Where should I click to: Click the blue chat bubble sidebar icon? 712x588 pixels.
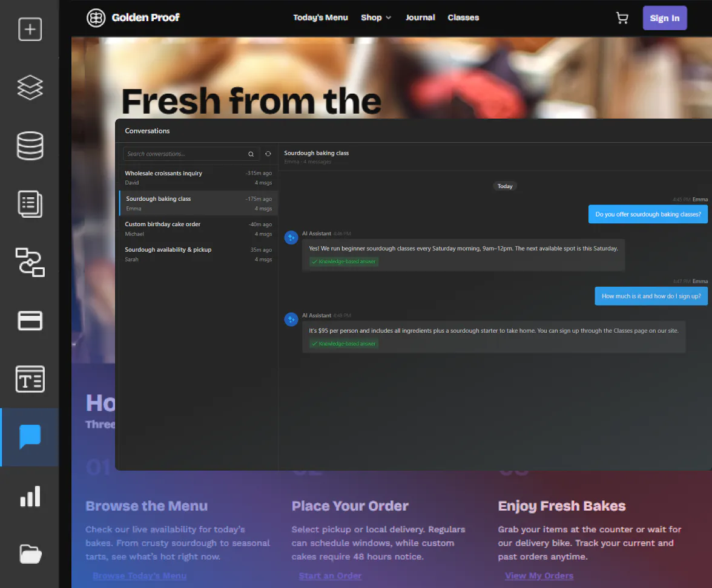(x=30, y=437)
